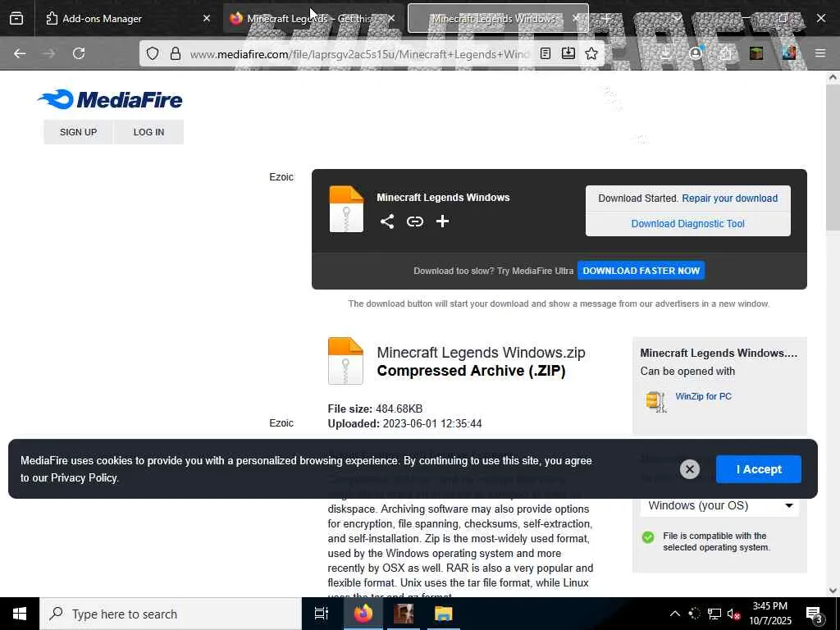Click the save page icon in address bar

pyautogui.click(x=568, y=53)
